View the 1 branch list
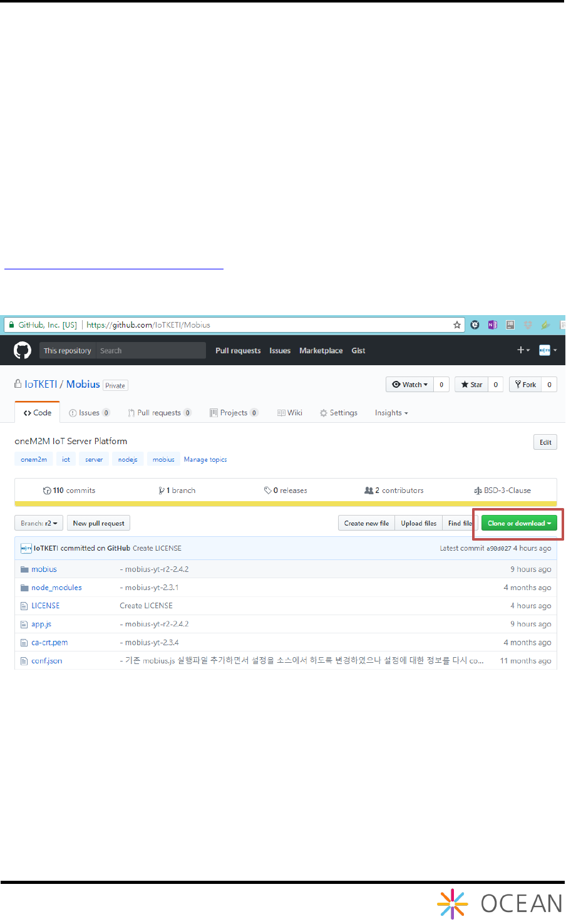This screenshot has width=566, height=924. (177, 491)
